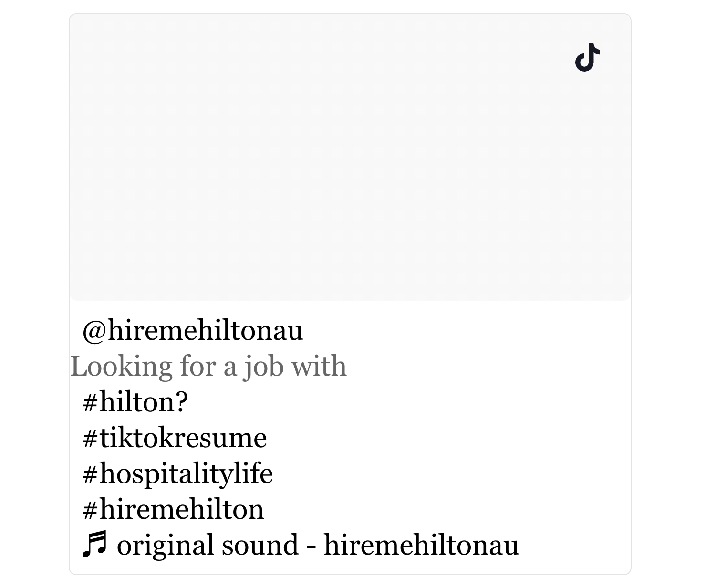Open the audio track by hiremehiltonau
This screenshot has width=706, height=588.
click(x=318, y=545)
